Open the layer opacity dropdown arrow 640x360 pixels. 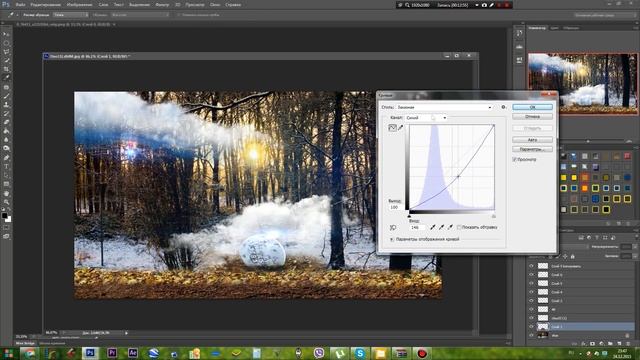click(635, 247)
